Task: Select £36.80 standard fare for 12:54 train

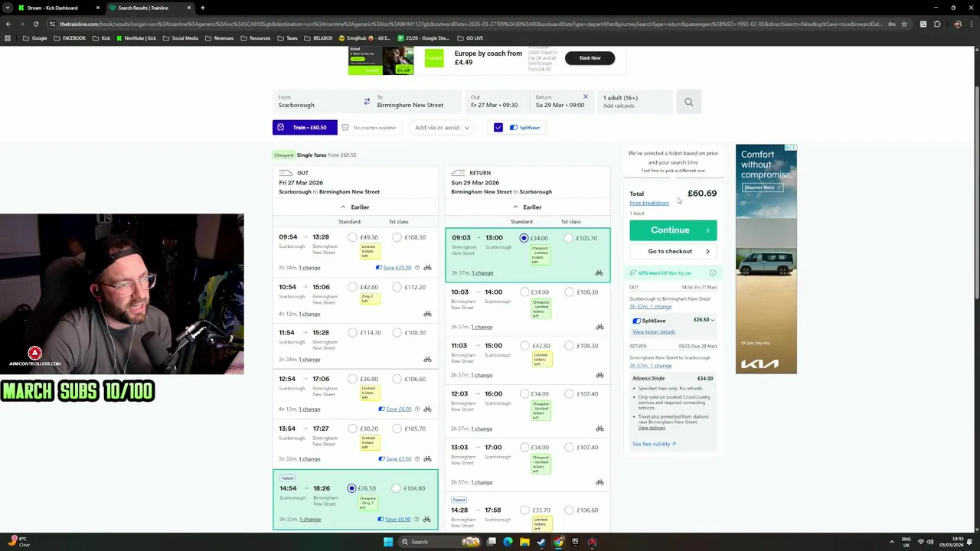Action: click(352, 379)
